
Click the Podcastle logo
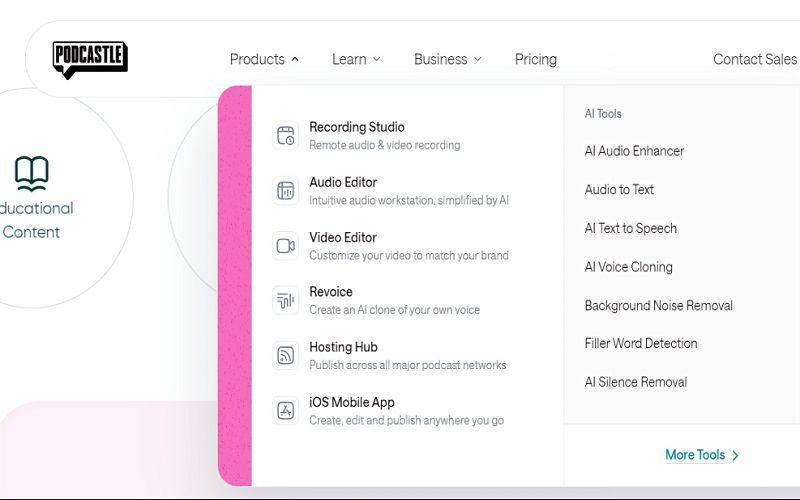pos(90,60)
